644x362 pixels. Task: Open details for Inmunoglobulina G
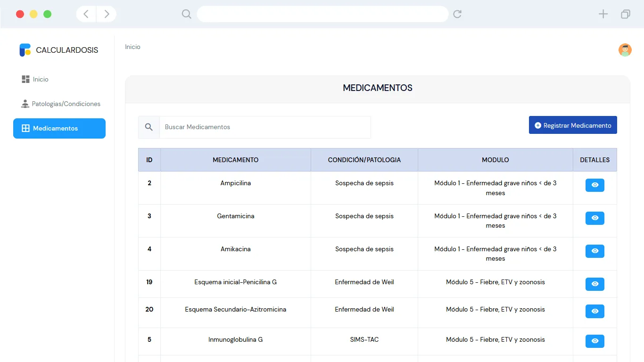[594, 341]
